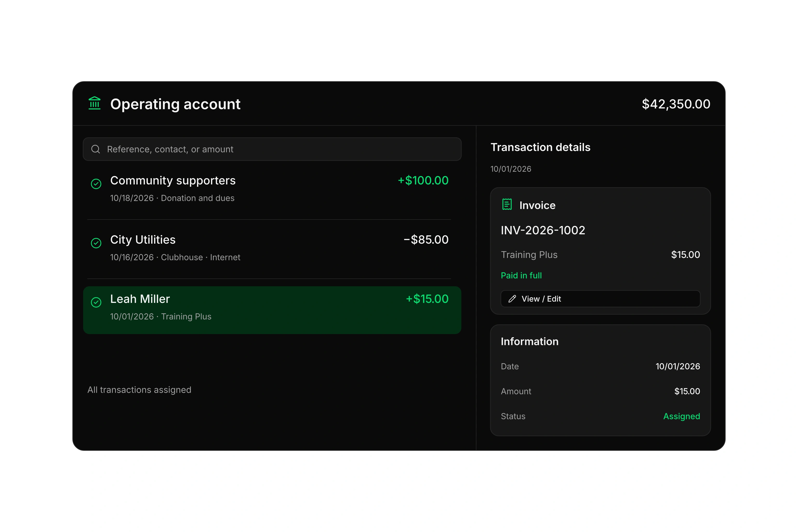Click the Operating account title
Viewport: 798px width, 532px height.
(x=175, y=104)
